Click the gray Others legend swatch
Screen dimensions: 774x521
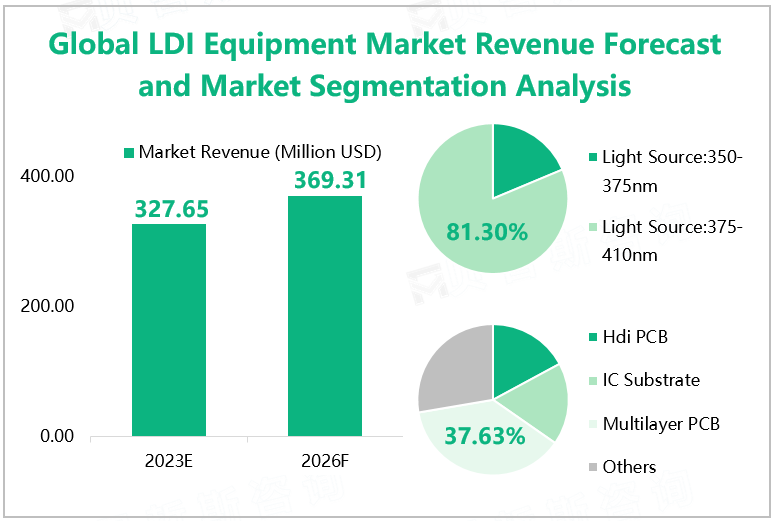[x=593, y=467]
